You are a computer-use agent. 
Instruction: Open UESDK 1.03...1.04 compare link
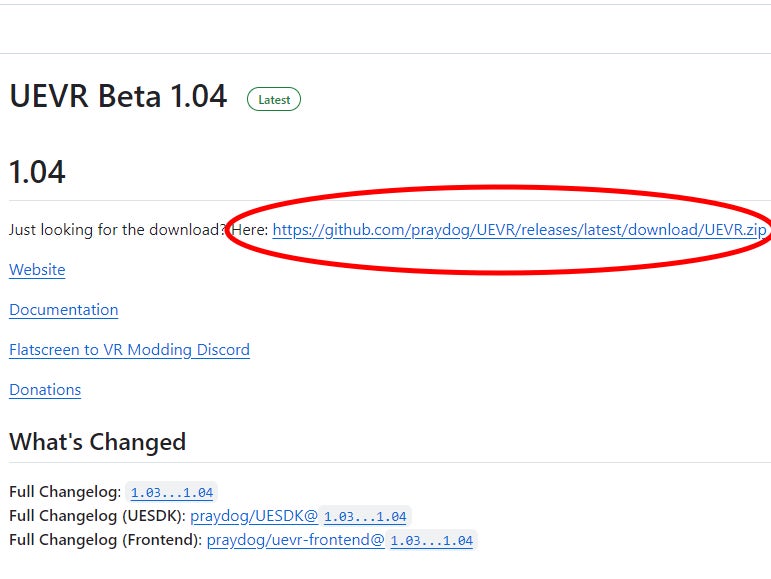365,517
